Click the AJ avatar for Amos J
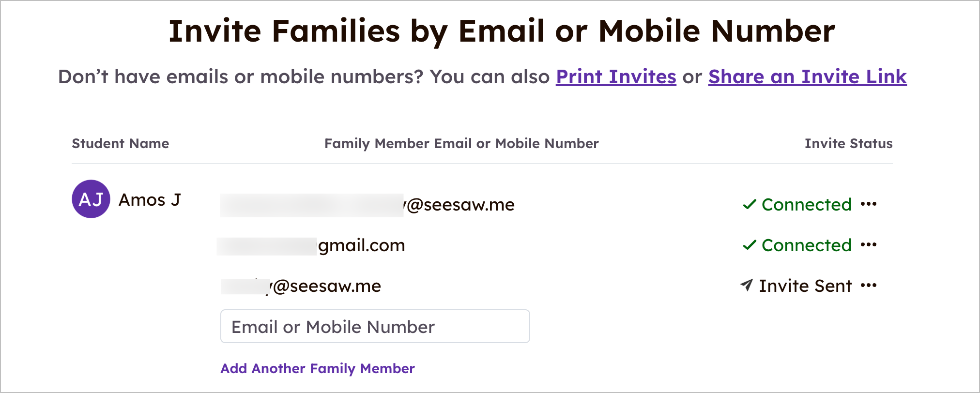 (x=91, y=199)
